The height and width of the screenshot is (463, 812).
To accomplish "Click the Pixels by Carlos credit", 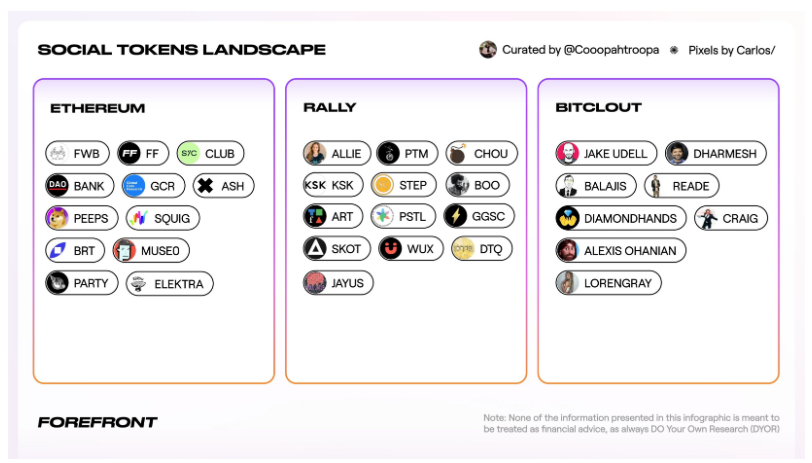I will point(731,50).
